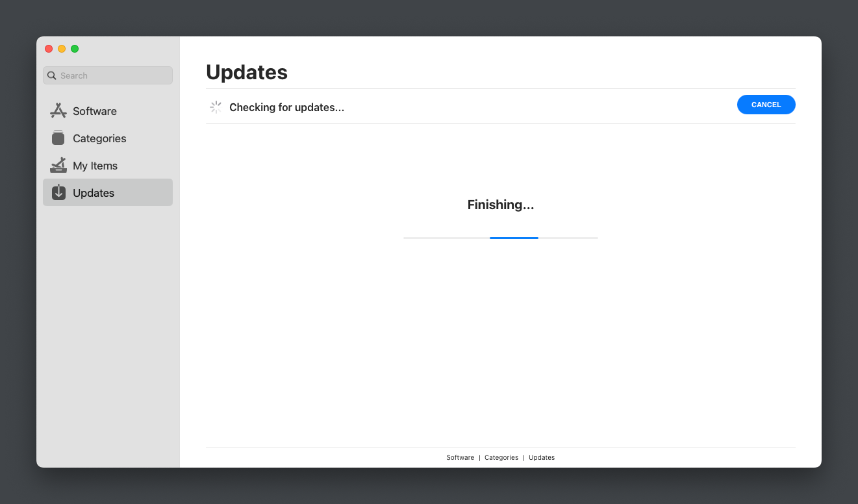The height and width of the screenshot is (504, 858).
Task: Click the Software app store icon in sidebar
Action: point(58,111)
